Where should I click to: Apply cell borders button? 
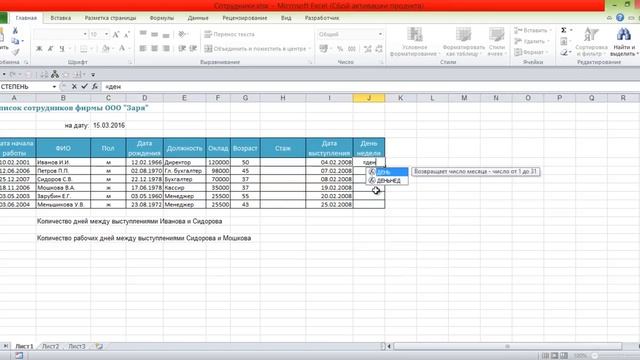(84, 49)
